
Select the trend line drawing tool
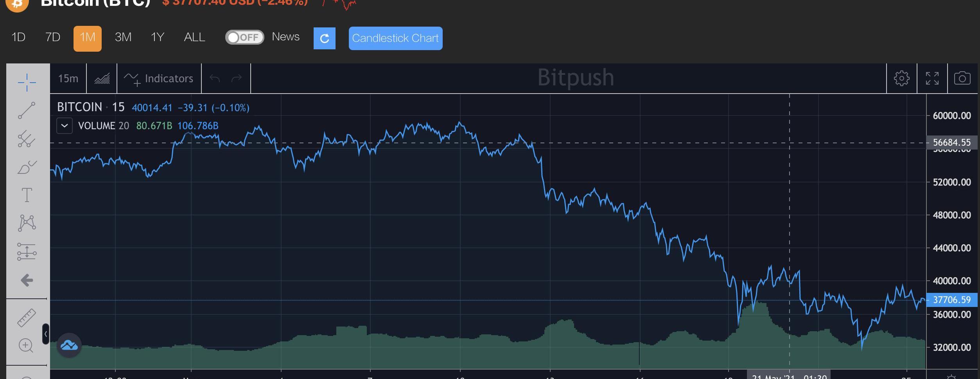click(27, 110)
